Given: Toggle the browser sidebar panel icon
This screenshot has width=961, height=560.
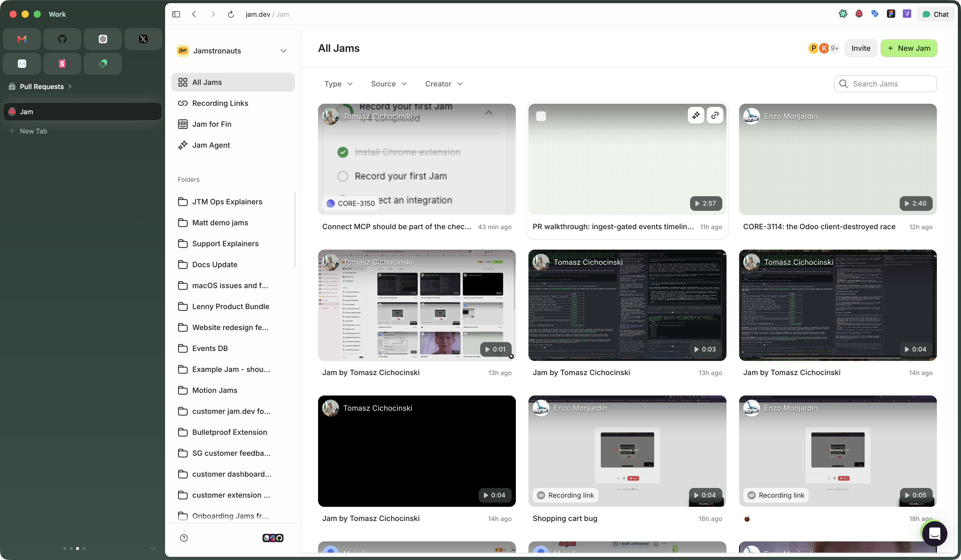Looking at the screenshot, I should (176, 14).
